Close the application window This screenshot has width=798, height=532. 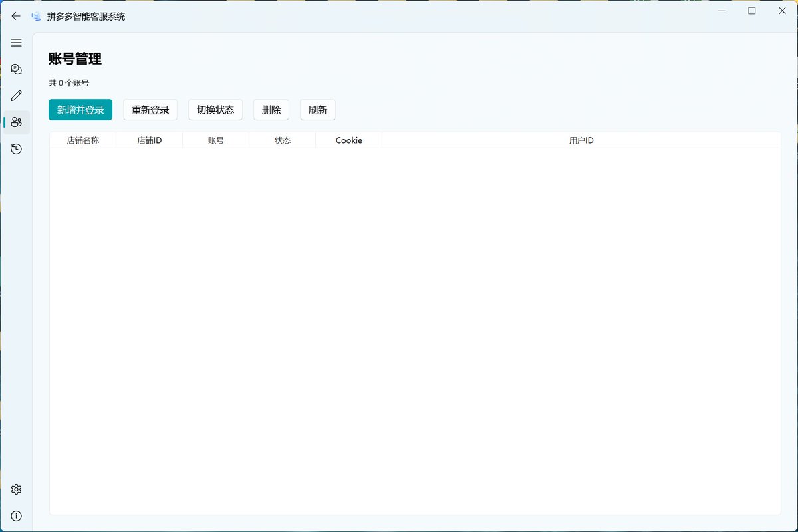click(783, 11)
